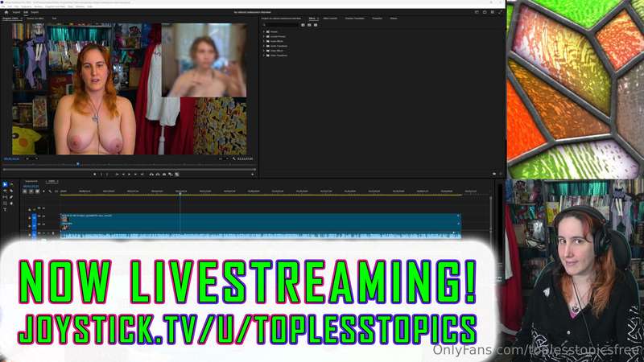Expand the Presets folder in Effects panel

tap(264, 31)
